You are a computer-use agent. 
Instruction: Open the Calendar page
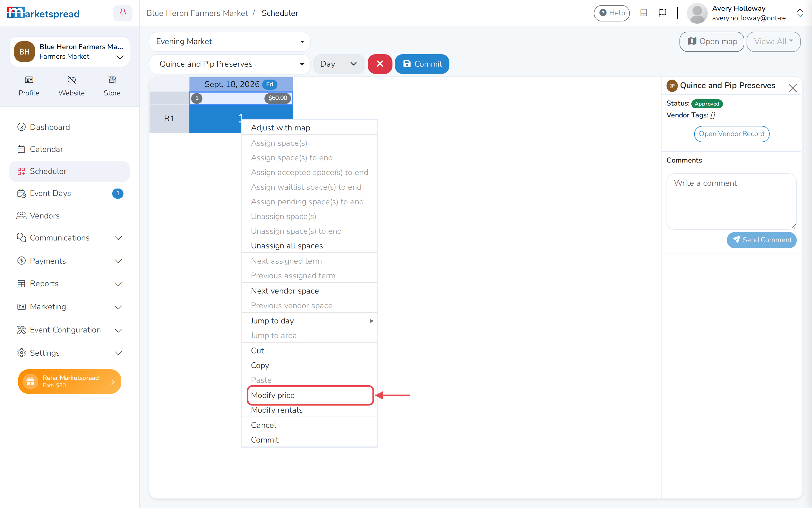tap(69, 149)
